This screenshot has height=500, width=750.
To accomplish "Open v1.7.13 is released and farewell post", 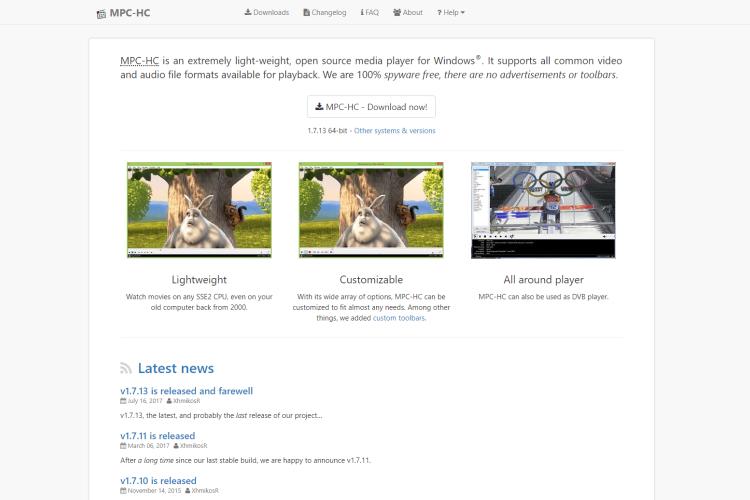I will pos(187,391).
